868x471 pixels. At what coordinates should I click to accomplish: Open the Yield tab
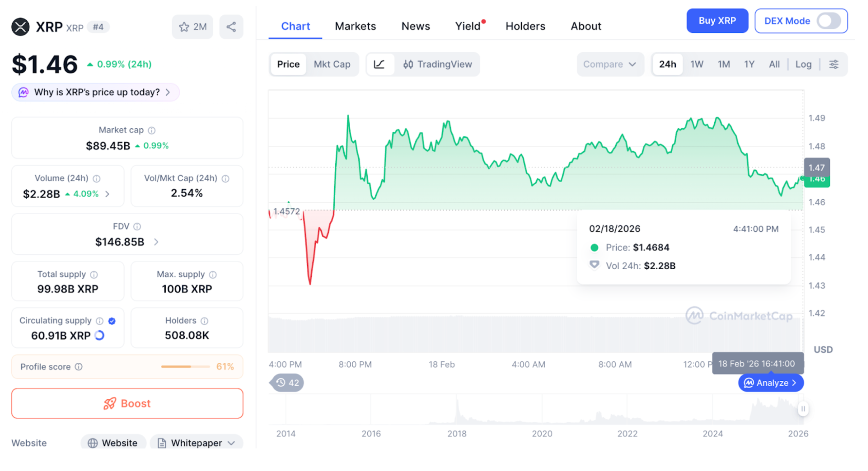click(x=468, y=26)
